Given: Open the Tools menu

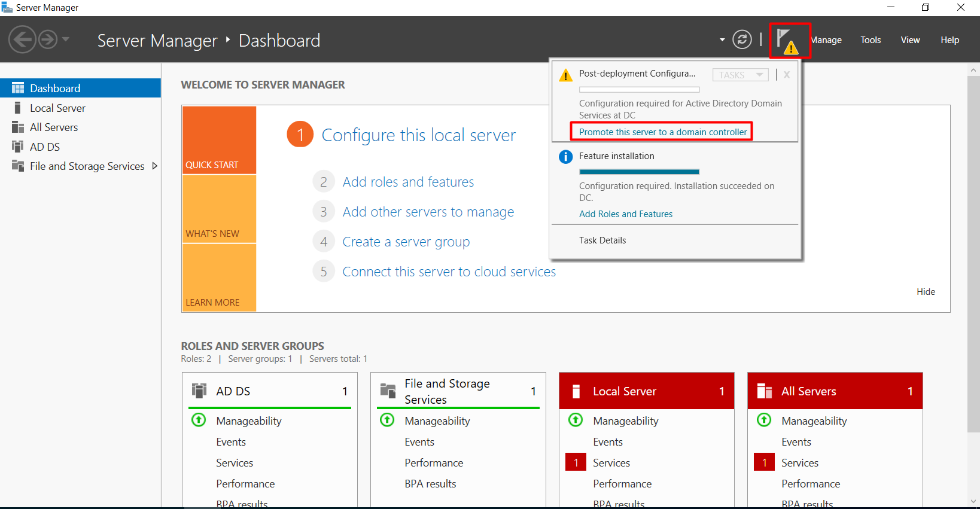Looking at the screenshot, I should (x=870, y=40).
